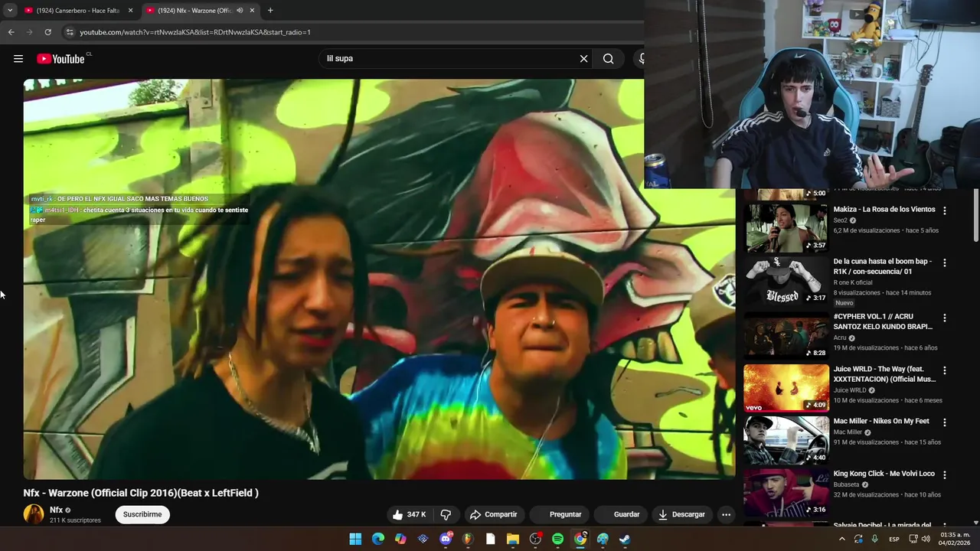Open more actions menu under video
The height and width of the screenshot is (551, 980).
click(726, 514)
